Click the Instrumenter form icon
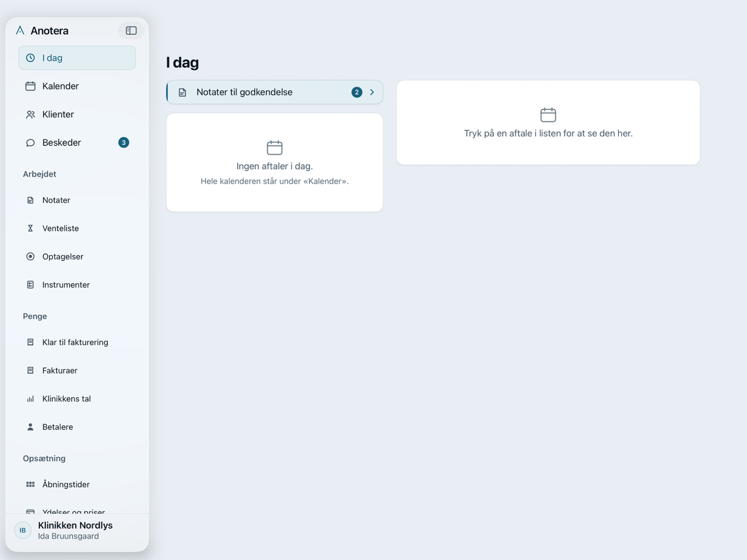Screen dimensions: 747x560 pyautogui.click(x=31, y=285)
